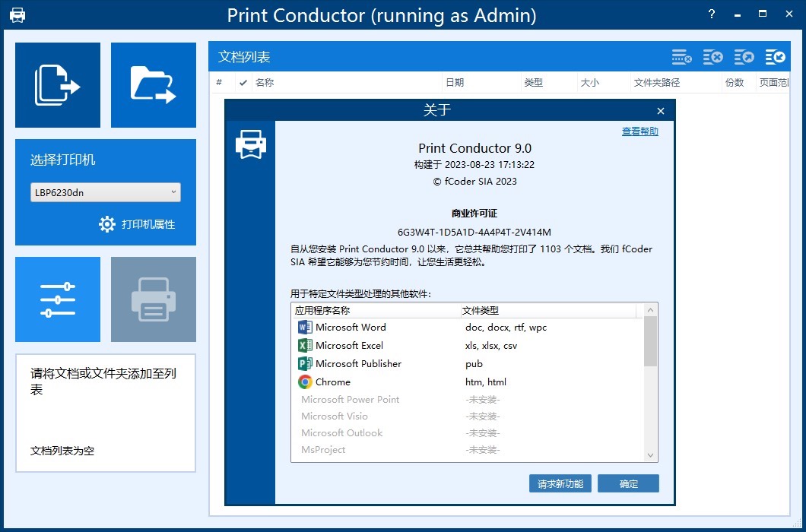Click the 文件类型 header in dialog
Screen dimensions: 806x532
[x=548, y=311]
